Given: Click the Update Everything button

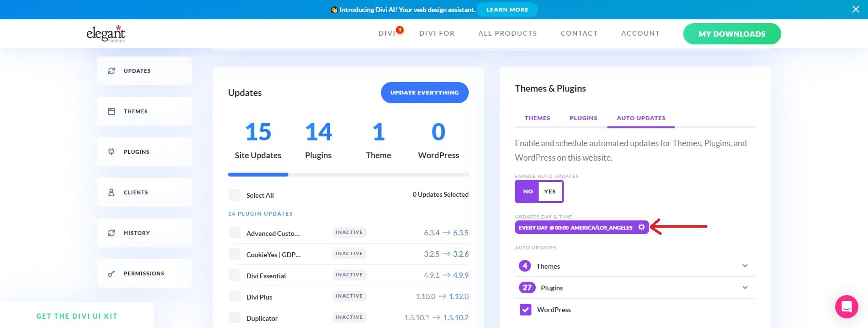Looking at the screenshot, I should coord(424,93).
